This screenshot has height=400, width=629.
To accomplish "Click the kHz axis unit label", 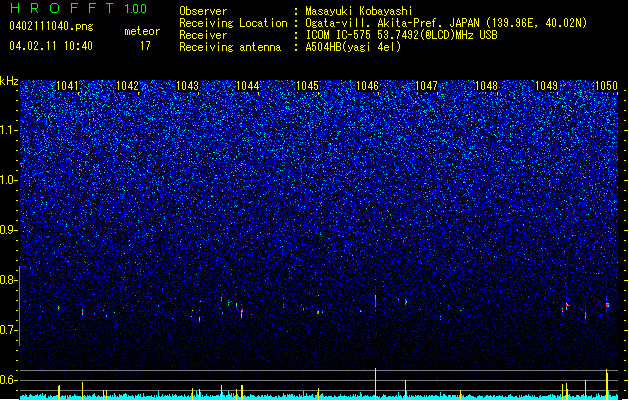I will click(x=9, y=81).
